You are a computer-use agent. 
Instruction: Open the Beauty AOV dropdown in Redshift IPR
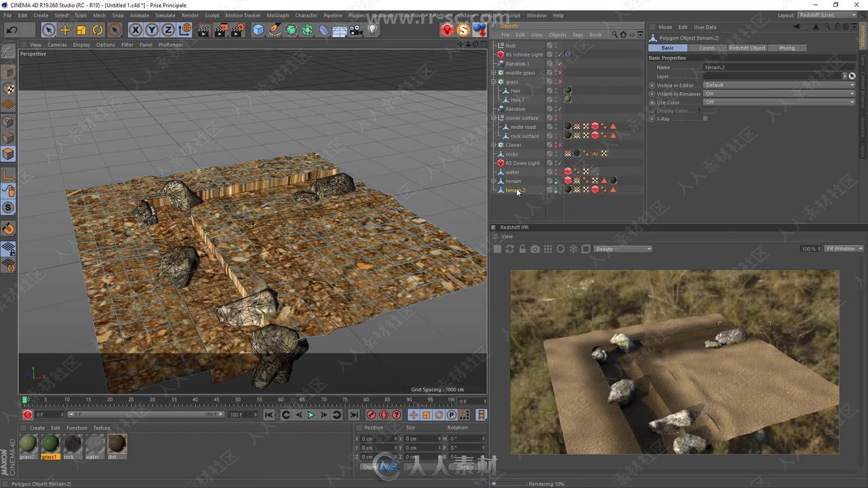point(623,249)
